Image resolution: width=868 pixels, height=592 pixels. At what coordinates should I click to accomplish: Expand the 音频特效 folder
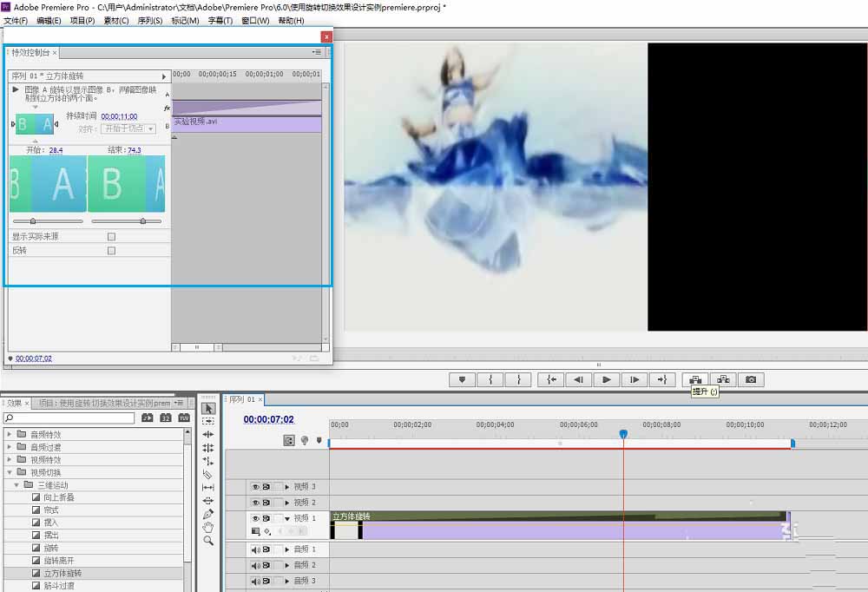(x=10, y=434)
